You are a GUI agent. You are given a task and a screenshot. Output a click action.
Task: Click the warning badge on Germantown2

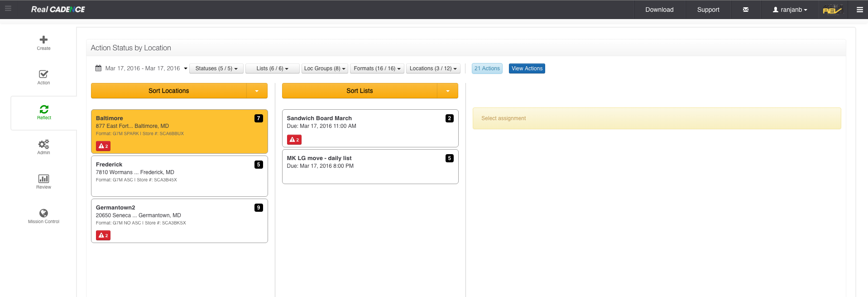(x=103, y=235)
